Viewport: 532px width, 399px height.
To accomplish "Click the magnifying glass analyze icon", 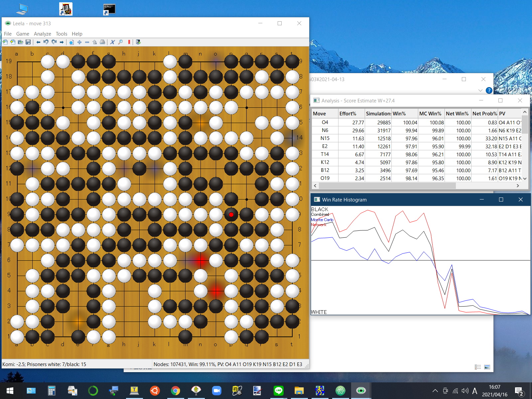I will click(120, 42).
